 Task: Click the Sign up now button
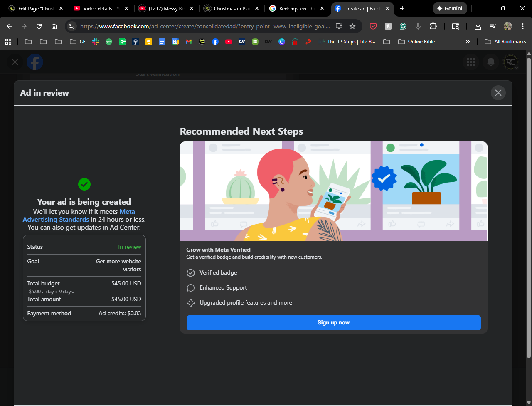pyautogui.click(x=333, y=323)
